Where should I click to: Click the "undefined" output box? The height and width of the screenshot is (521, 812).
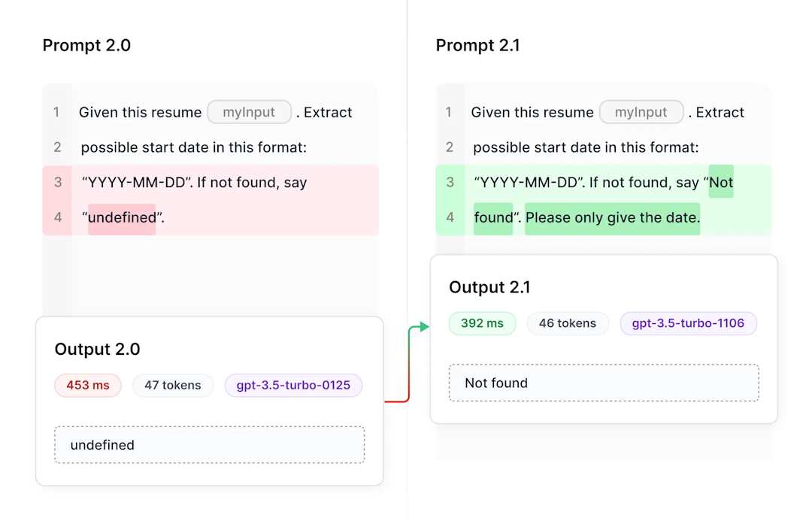[209, 445]
